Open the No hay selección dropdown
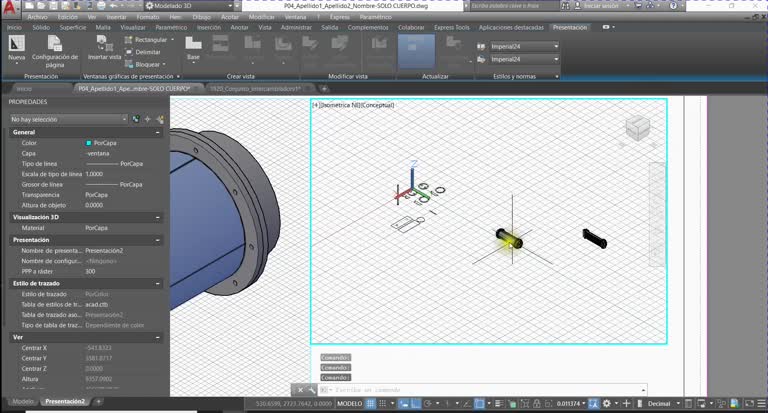The width and height of the screenshot is (768, 413). [69, 119]
